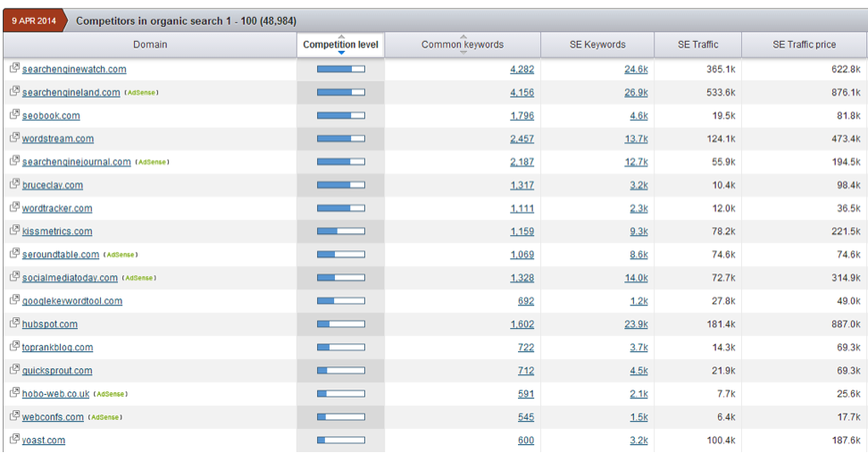Open the bruceclay.com domain link

53,186
